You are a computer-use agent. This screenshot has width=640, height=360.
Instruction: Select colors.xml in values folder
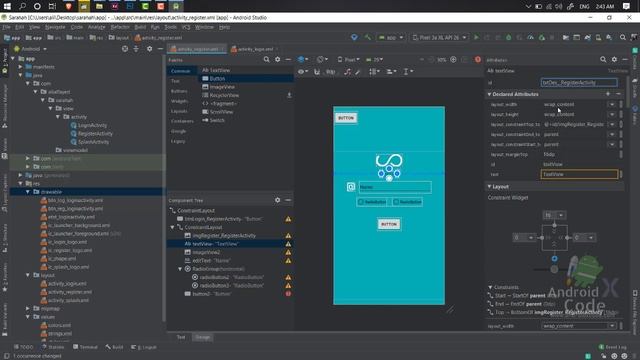click(x=59, y=325)
